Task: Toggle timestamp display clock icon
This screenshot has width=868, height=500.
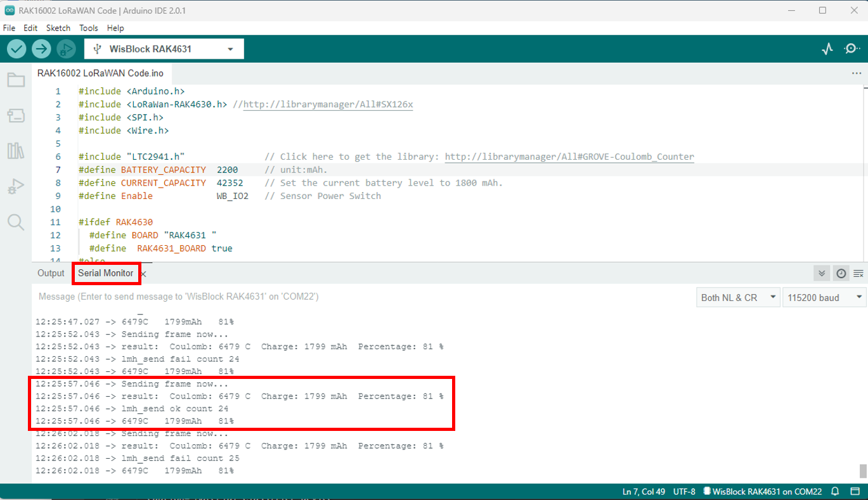Action: (x=841, y=273)
